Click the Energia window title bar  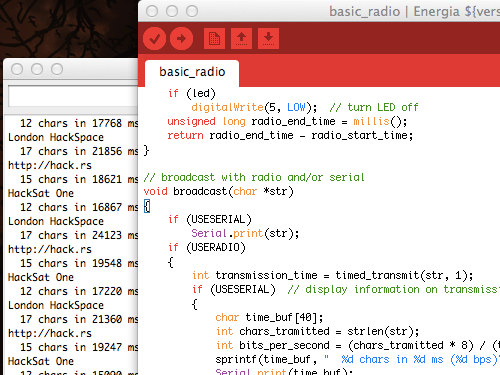(319, 11)
